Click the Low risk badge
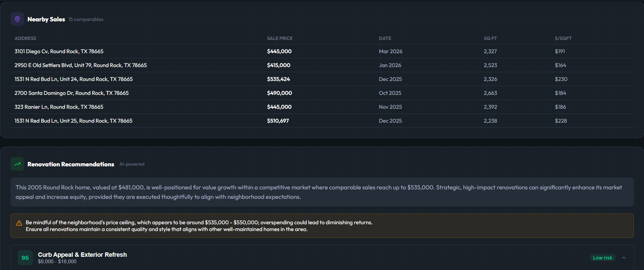Screen dimensions: 644x270 (602, 258)
